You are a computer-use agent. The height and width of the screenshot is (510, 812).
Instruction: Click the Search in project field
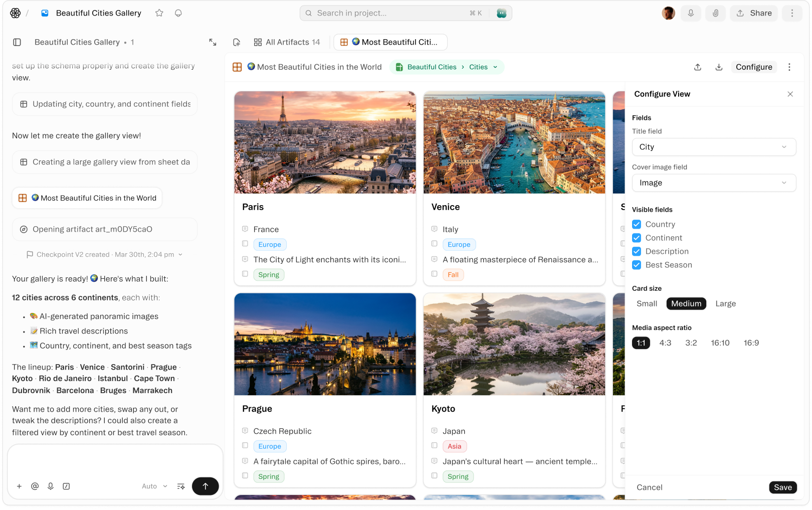[391, 13]
